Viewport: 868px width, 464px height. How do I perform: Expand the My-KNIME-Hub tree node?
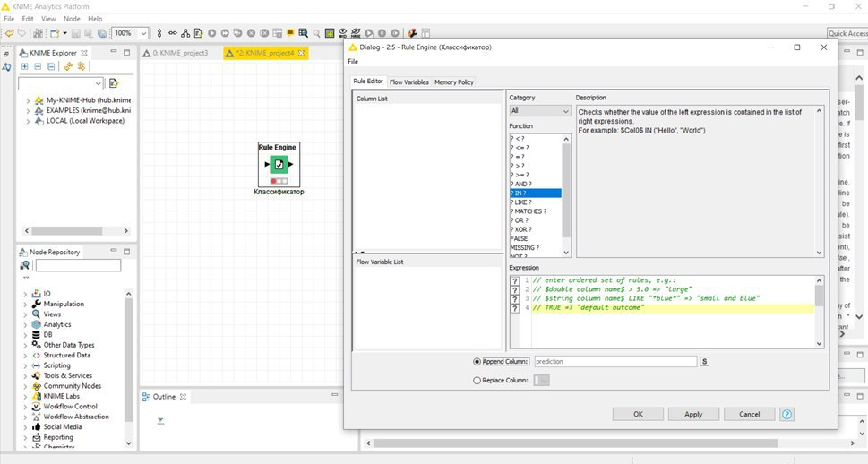click(28, 101)
